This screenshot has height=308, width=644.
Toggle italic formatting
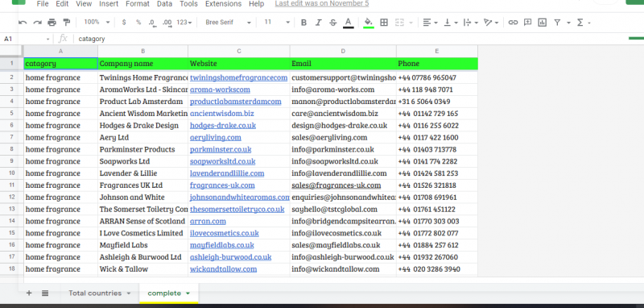click(x=318, y=23)
